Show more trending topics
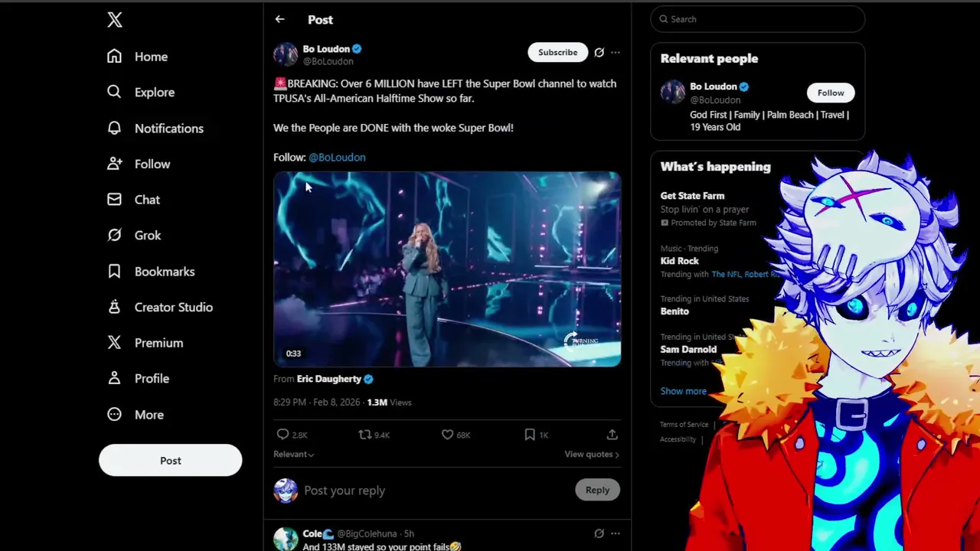 (x=683, y=391)
